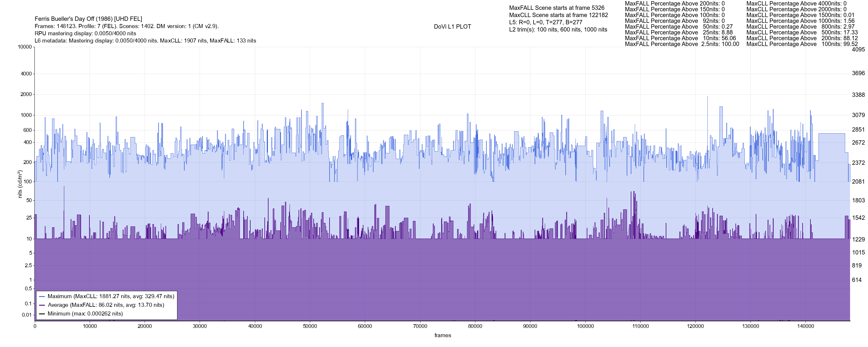
Task: Click the 10000 nits tick on left axis
Action: click(x=25, y=47)
